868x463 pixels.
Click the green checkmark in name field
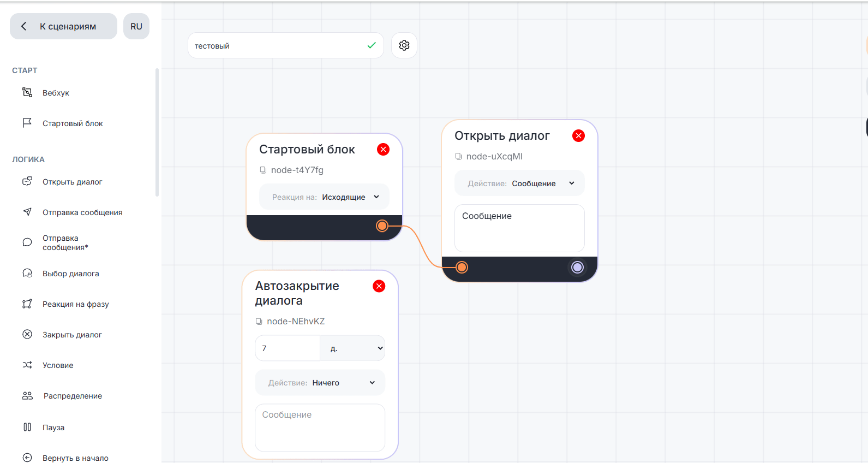[x=372, y=45]
